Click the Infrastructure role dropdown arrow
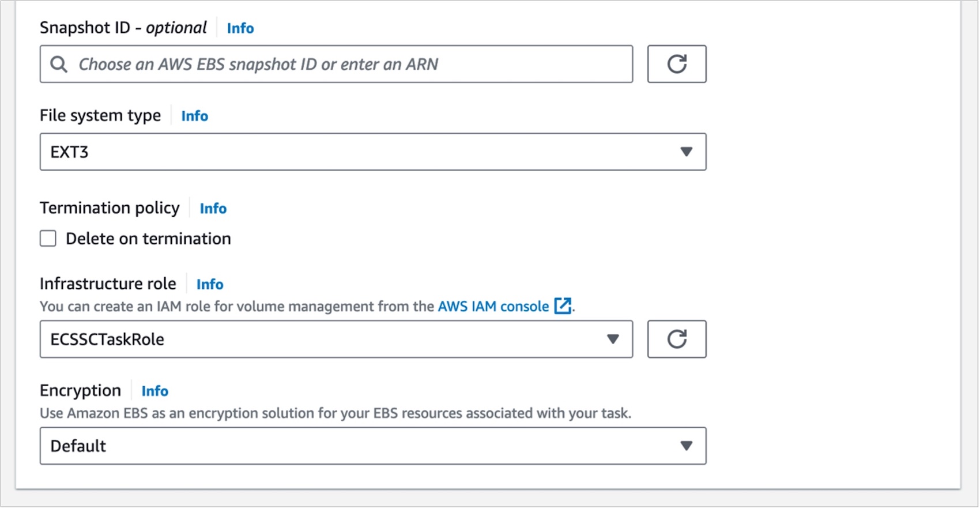The height and width of the screenshot is (509, 980). [x=612, y=339]
